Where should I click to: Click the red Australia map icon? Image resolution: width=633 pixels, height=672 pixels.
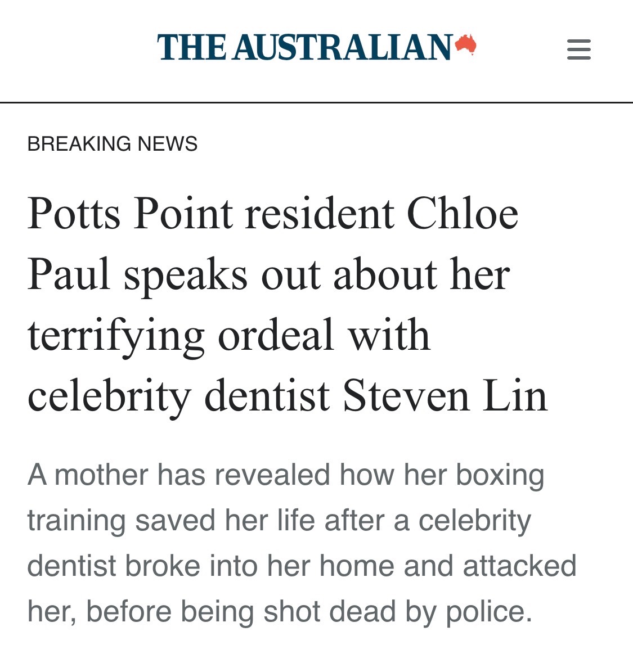pos(466,44)
